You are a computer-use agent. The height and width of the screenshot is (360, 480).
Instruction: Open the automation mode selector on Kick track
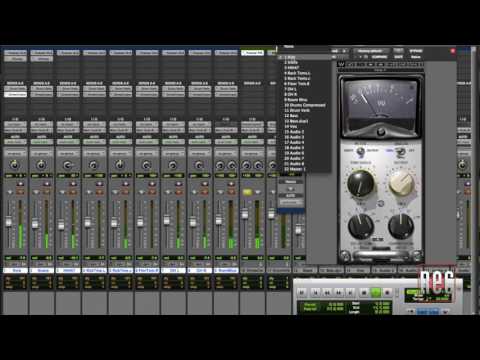pos(15,142)
